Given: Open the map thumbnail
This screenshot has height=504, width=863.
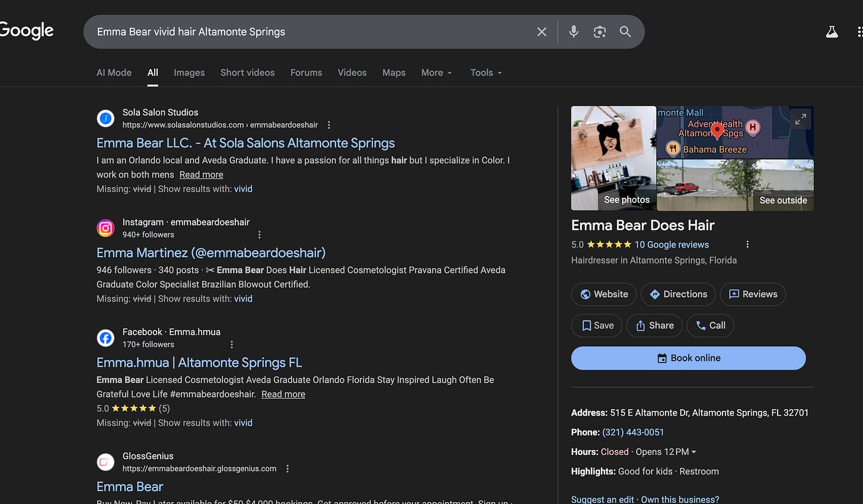Looking at the screenshot, I should 736,132.
